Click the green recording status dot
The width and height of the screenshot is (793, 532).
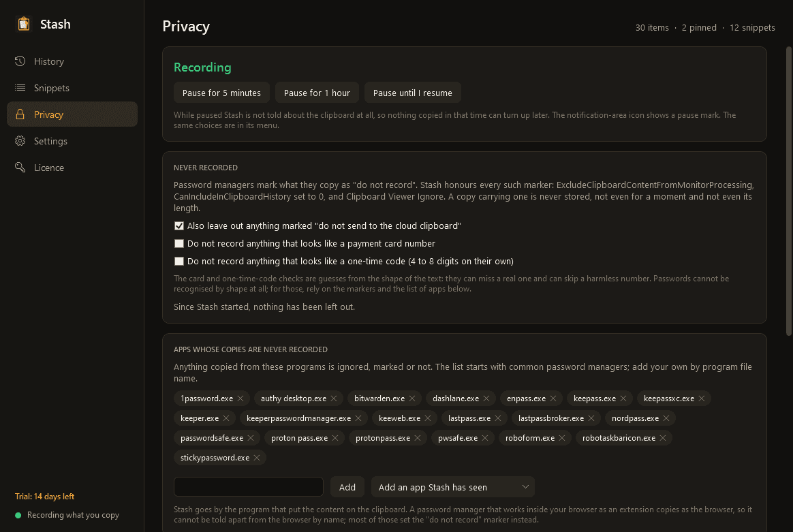18,516
